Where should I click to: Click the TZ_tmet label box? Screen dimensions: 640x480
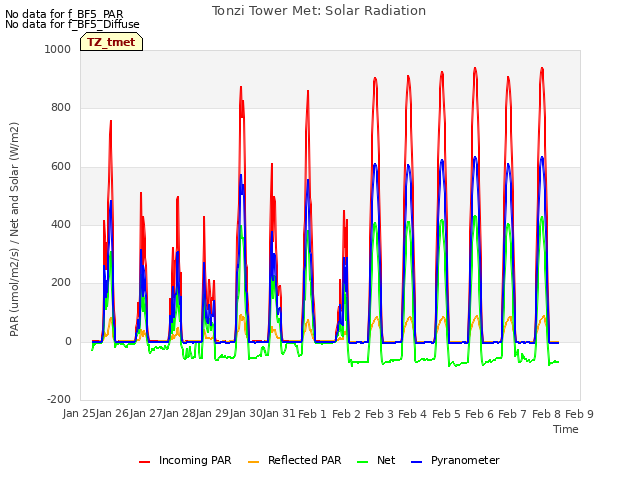(111, 42)
